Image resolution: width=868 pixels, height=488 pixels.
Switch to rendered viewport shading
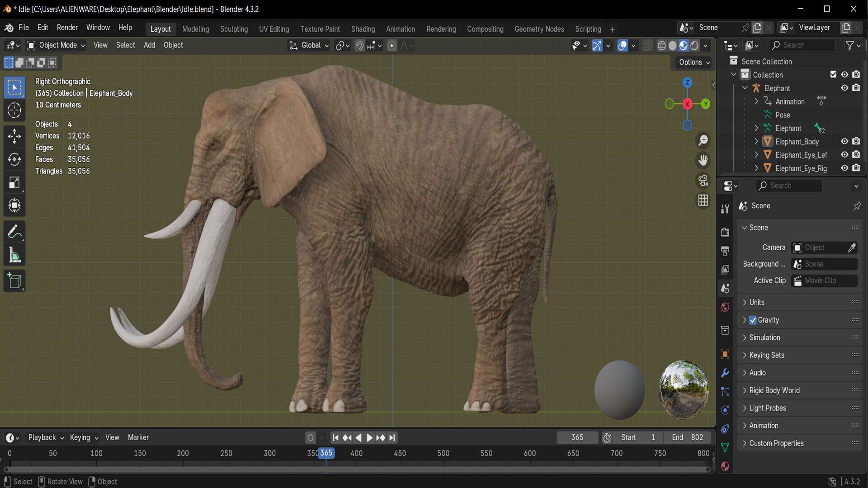tap(695, 46)
